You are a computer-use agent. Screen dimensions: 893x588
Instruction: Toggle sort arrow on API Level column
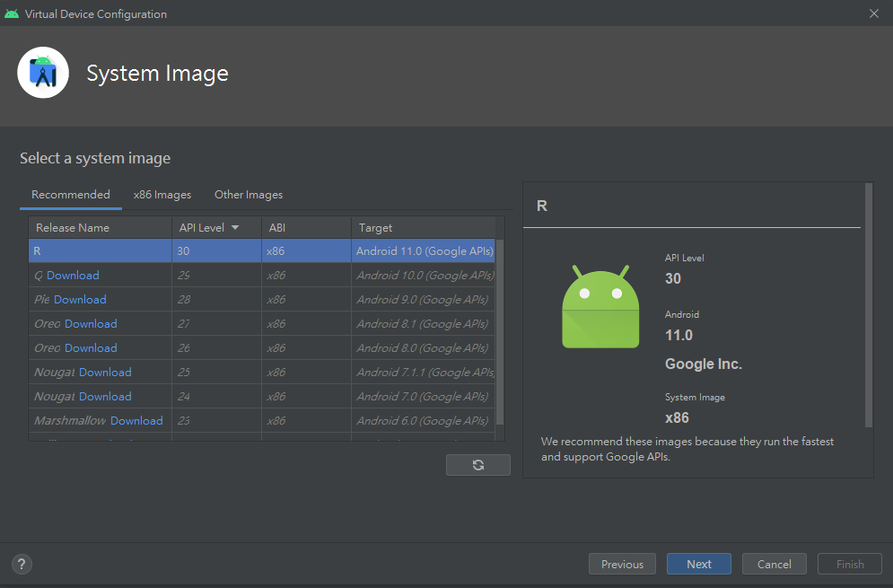234,227
